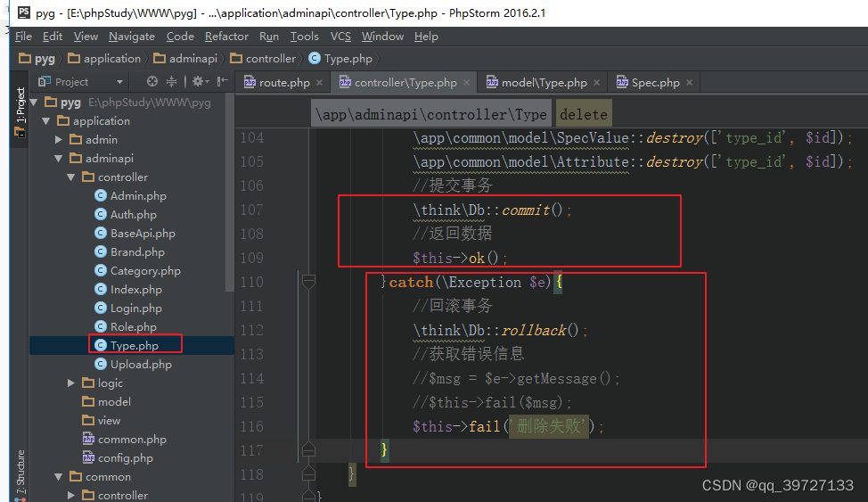Open the Tools menu
The height and width of the screenshot is (502, 868).
point(305,37)
